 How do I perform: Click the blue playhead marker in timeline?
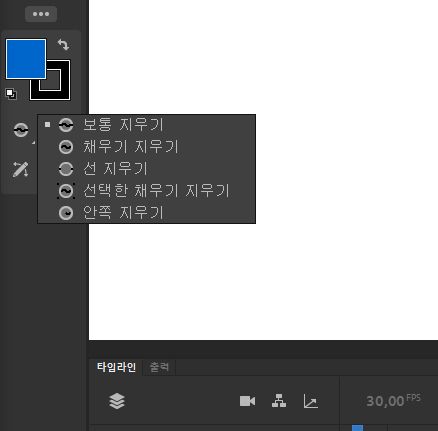(357, 428)
